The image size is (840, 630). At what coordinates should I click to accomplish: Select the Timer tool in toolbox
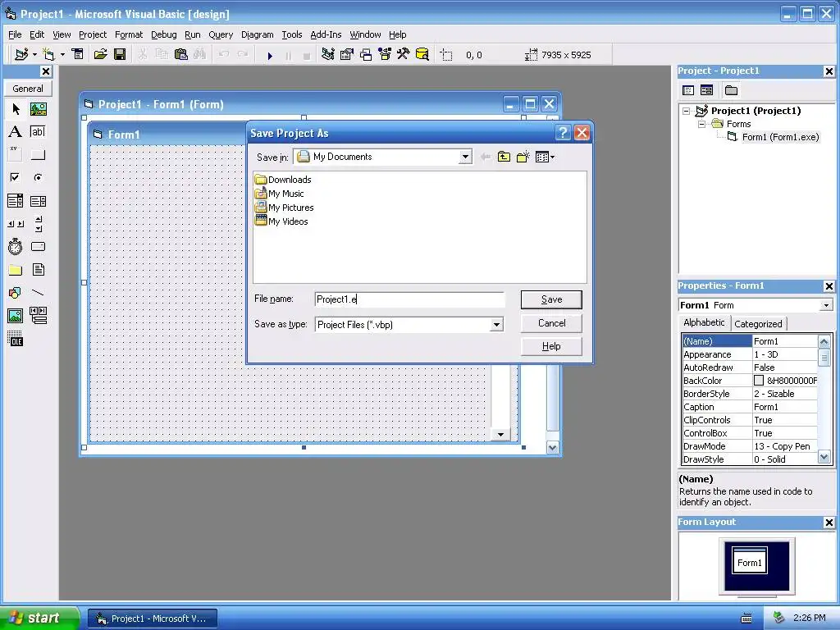click(16, 246)
